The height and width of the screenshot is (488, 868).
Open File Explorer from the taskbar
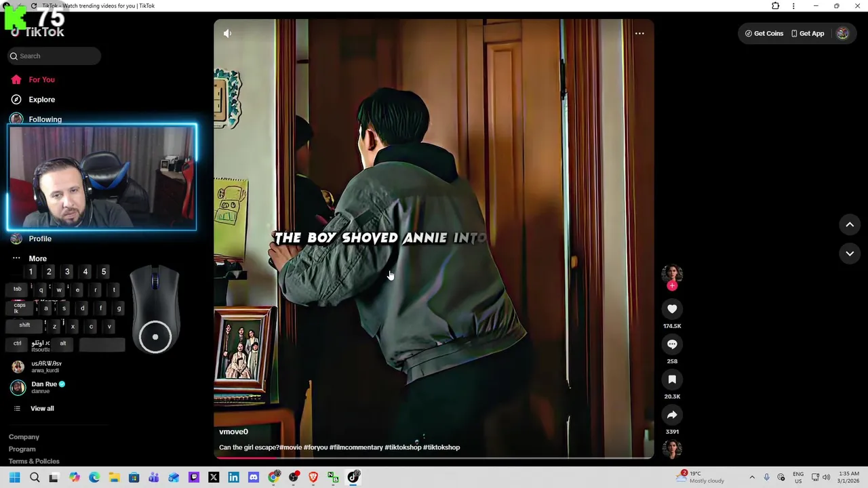pos(114,477)
